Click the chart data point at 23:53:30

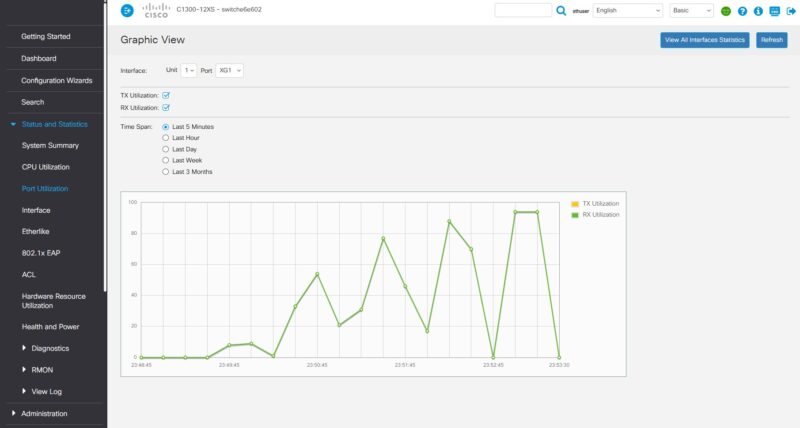pos(559,357)
